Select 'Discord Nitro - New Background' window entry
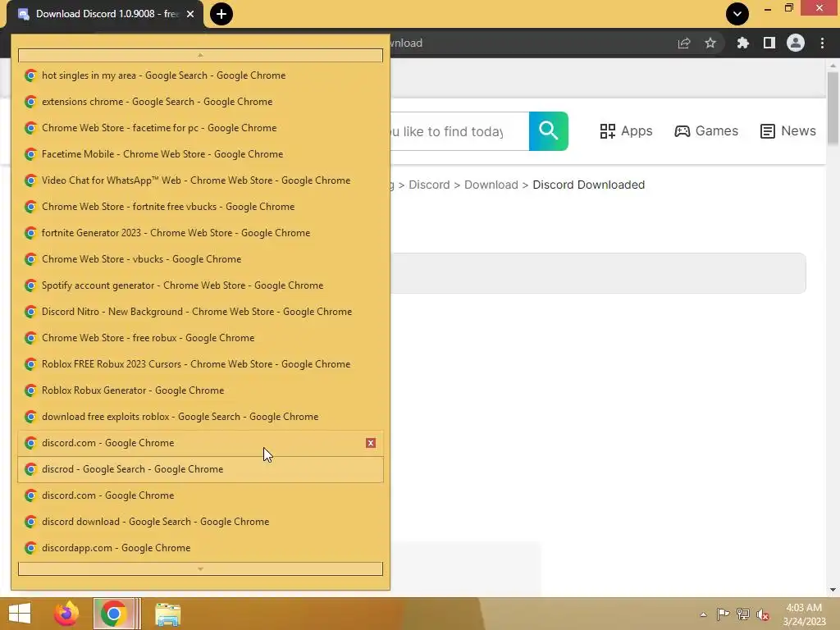Viewport: 840px width, 630px height. coord(200,312)
